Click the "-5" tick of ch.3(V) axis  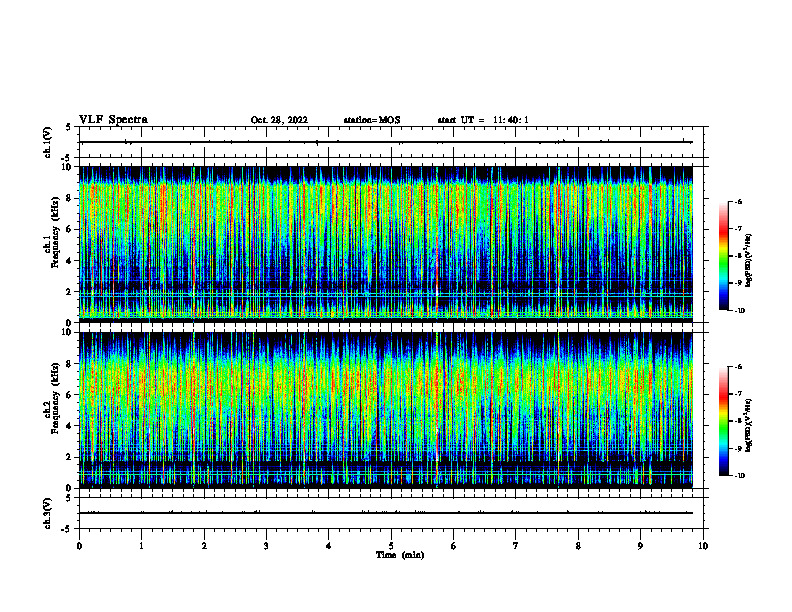tap(67, 529)
